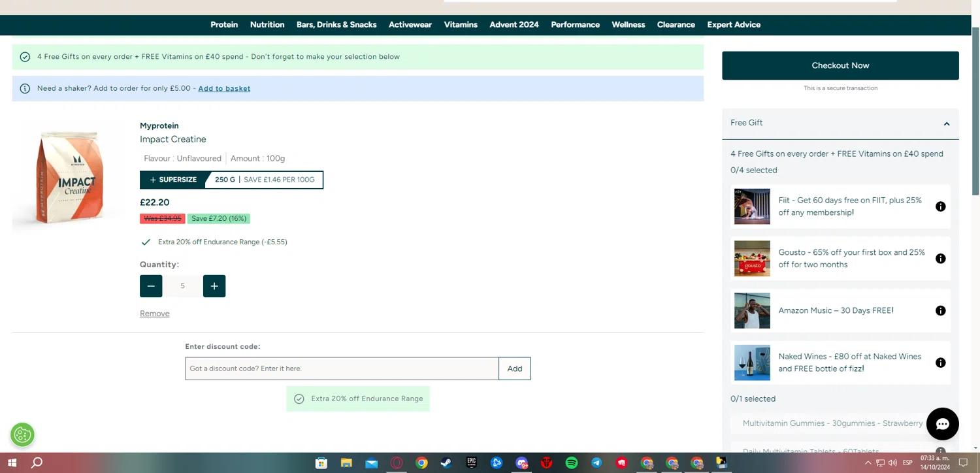Show info for Amazon Music gift

pos(940,311)
